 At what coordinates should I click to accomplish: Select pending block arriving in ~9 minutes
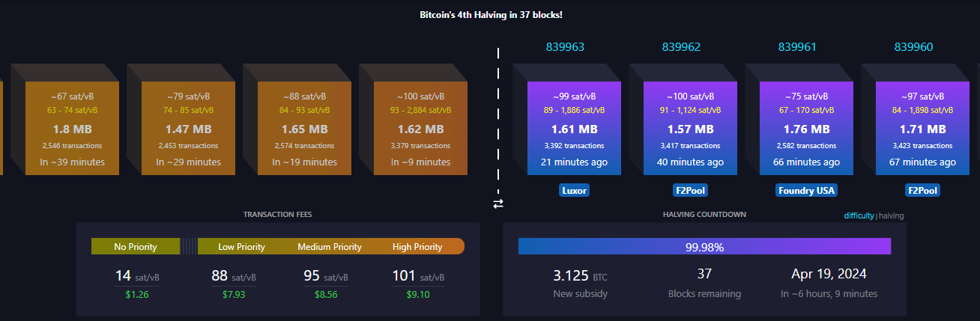414,129
